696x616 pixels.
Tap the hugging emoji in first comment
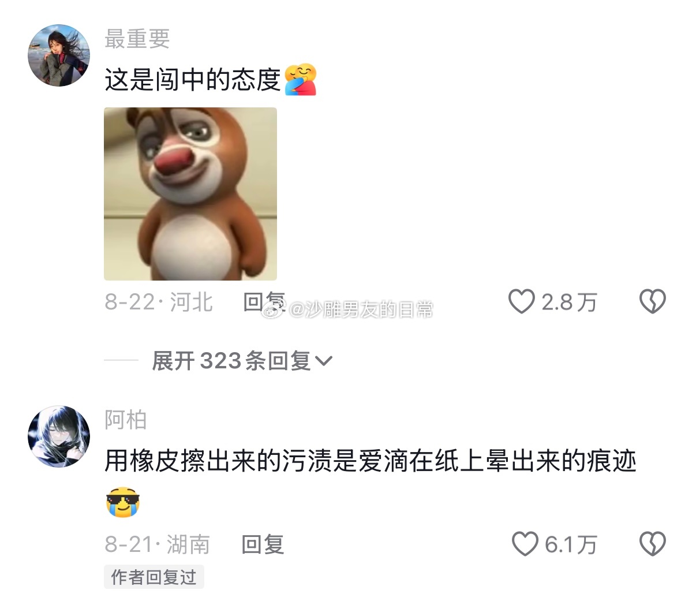[x=300, y=80]
